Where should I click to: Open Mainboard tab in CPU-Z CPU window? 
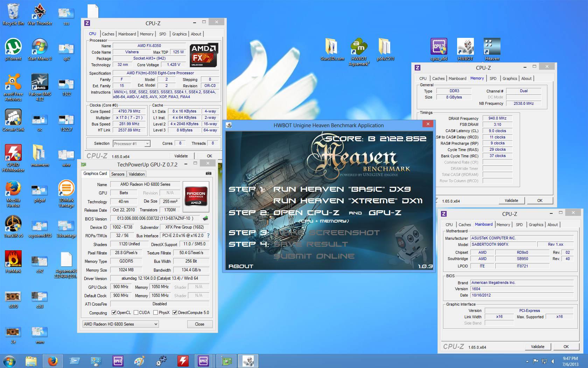point(127,34)
